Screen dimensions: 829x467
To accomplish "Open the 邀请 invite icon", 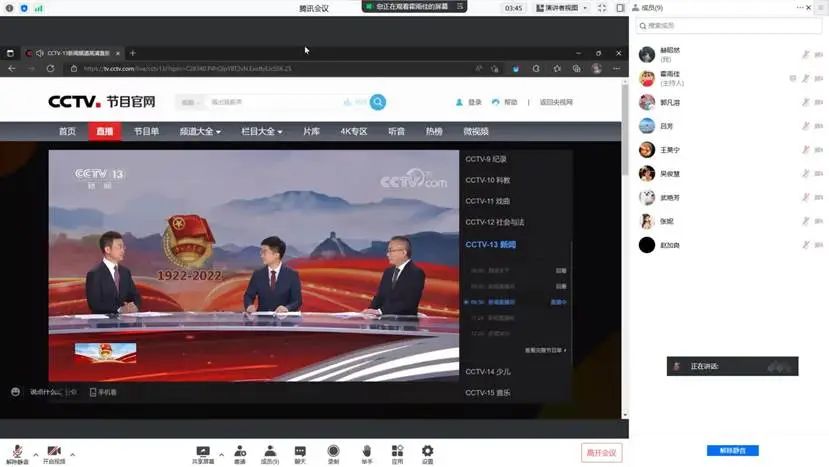I will coord(240,452).
